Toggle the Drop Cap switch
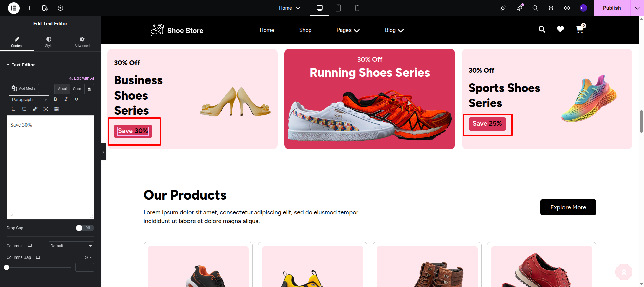Viewport: 644px width, 287px height. 85,228
